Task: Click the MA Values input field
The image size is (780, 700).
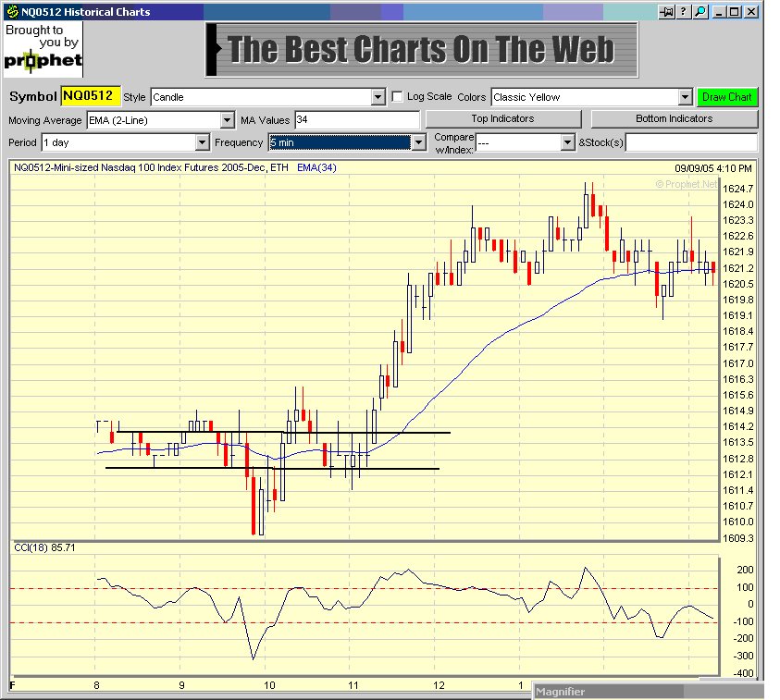Action: 357,120
